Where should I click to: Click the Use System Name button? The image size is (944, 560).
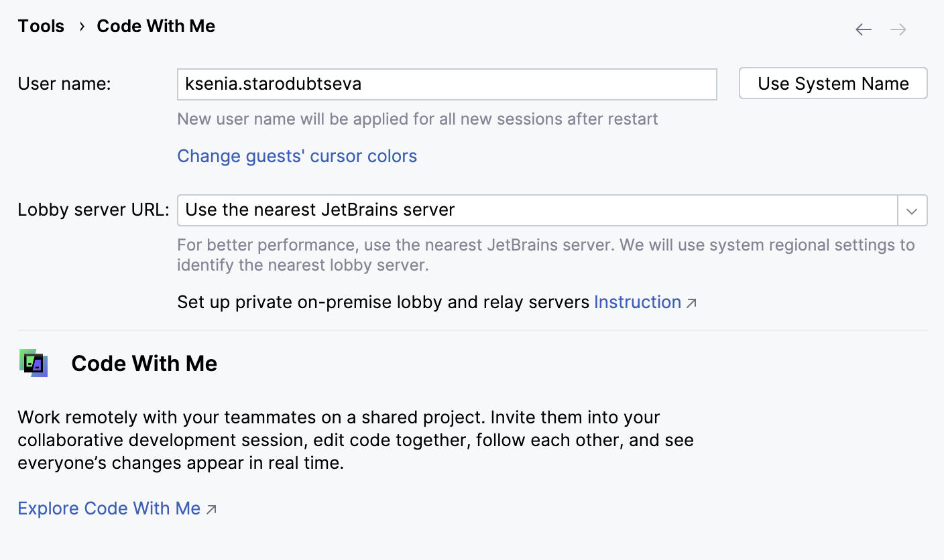click(x=833, y=83)
